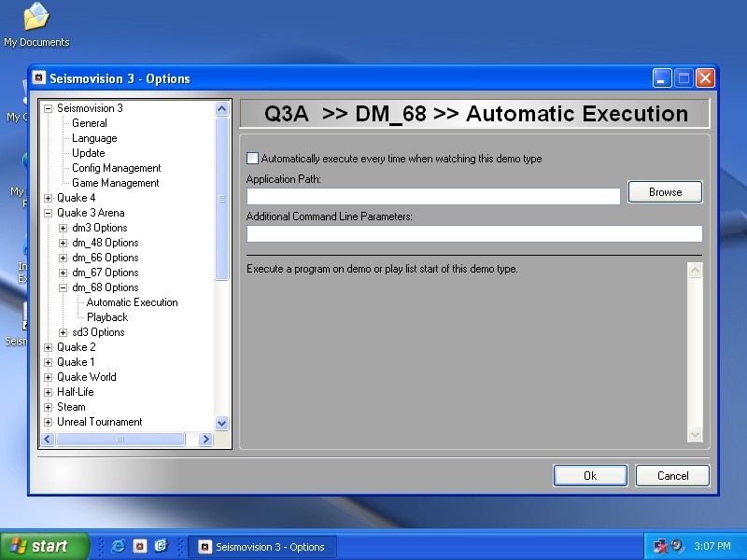Focus the Additional Command Line Parameters field

click(474, 233)
